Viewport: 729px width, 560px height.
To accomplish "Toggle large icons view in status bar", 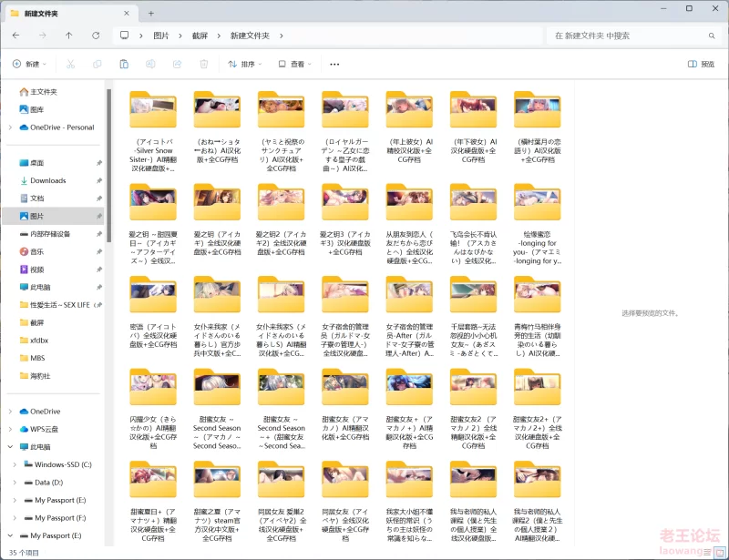I will (720, 553).
